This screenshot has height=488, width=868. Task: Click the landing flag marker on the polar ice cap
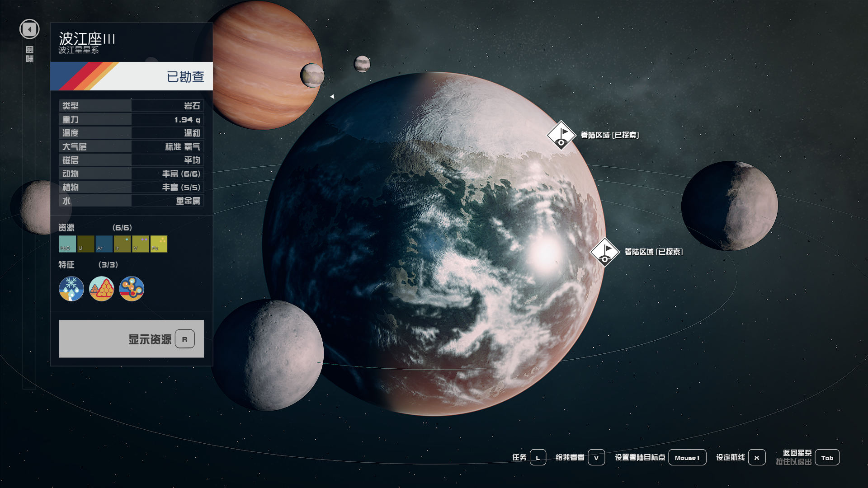tap(561, 135)
